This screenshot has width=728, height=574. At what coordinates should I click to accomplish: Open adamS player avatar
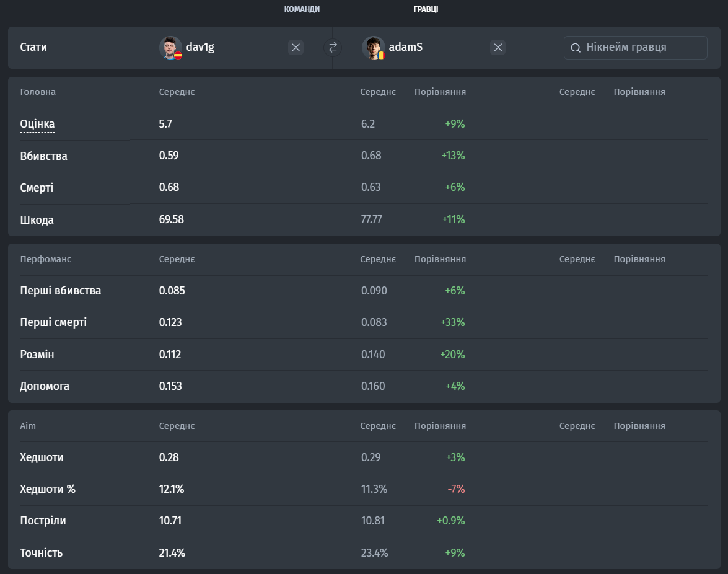coord(373,47)
